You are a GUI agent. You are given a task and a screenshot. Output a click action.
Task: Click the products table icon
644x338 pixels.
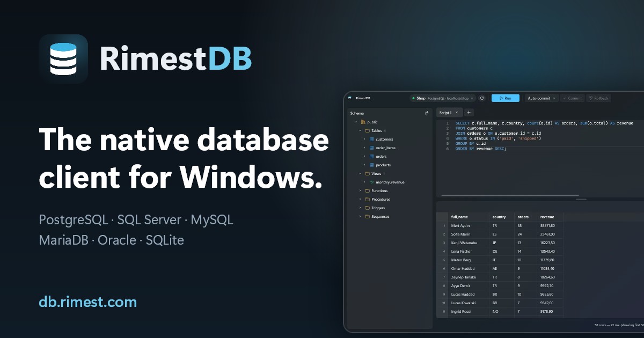pyautogui.click(x=372, y=165)
